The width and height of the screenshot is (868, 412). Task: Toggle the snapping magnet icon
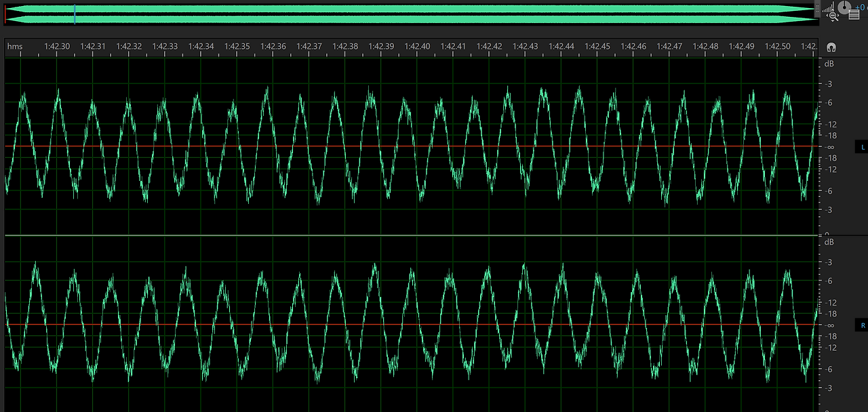pyautogui.click(x=831, y=47)
